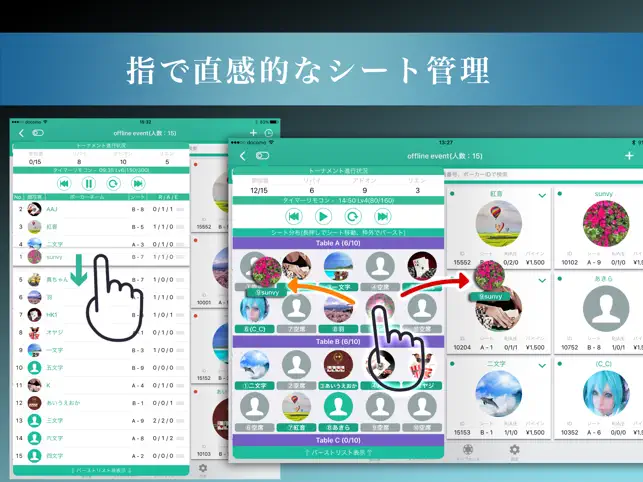
Task: Tap Table B empty seat 10 avatar
Action: tap(422, 407)
